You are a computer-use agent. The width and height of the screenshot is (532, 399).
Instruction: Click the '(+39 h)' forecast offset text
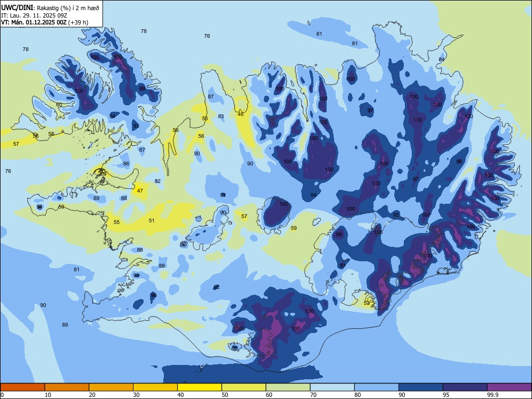coord(78,22)
